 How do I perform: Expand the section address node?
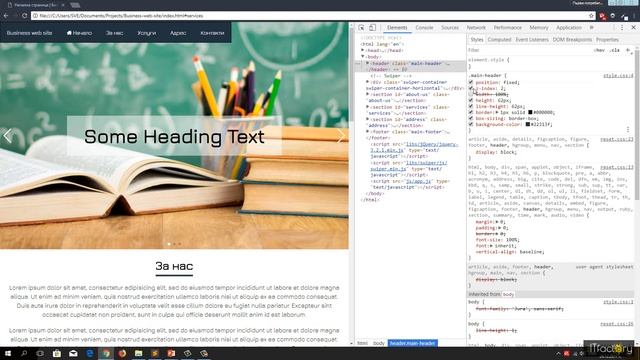(367, 119)
